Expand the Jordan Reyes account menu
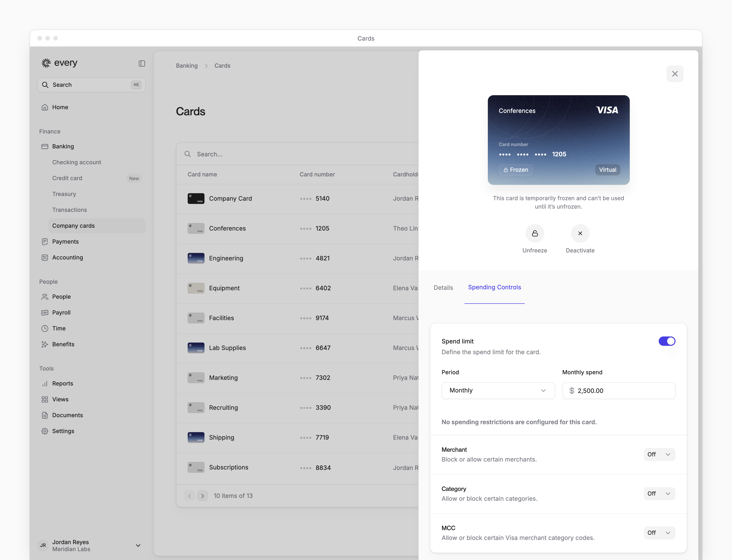Viewport: 732px width, 560px height. pos(138,545)
